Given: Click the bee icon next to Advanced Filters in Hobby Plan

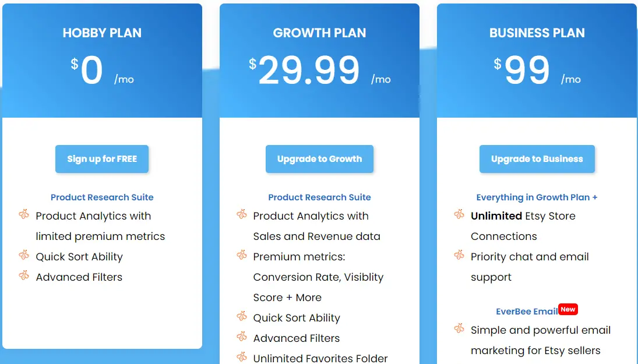Looking at the screenshot, I should [x=24, y=277].
